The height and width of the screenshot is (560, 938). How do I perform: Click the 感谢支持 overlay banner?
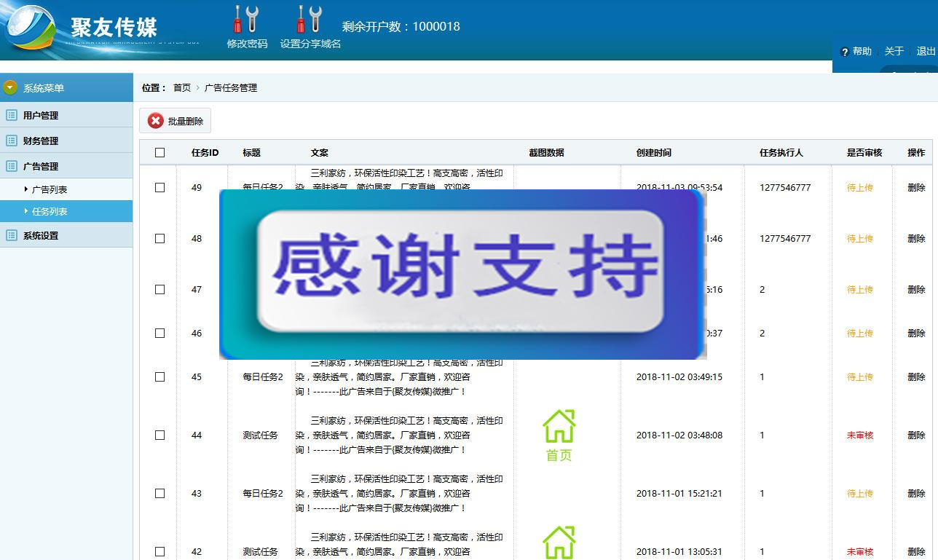click(x=463, y=275)
